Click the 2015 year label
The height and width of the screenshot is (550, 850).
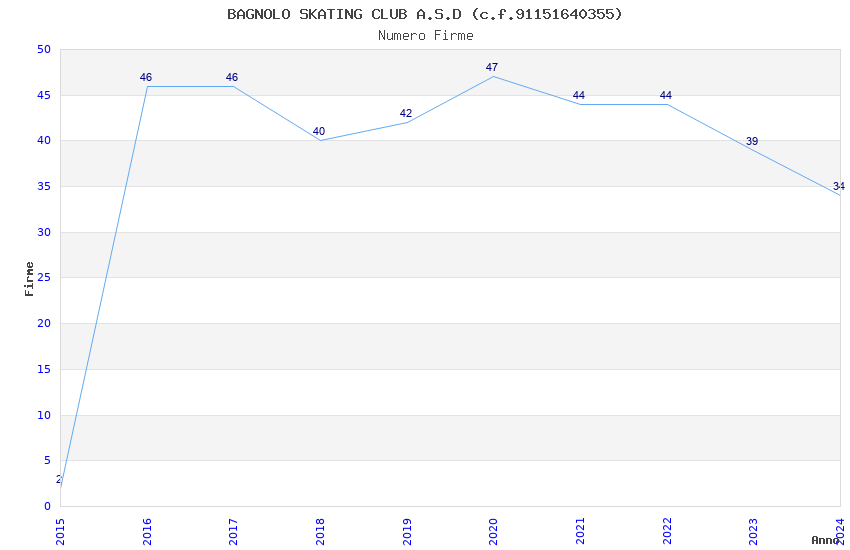60,532
